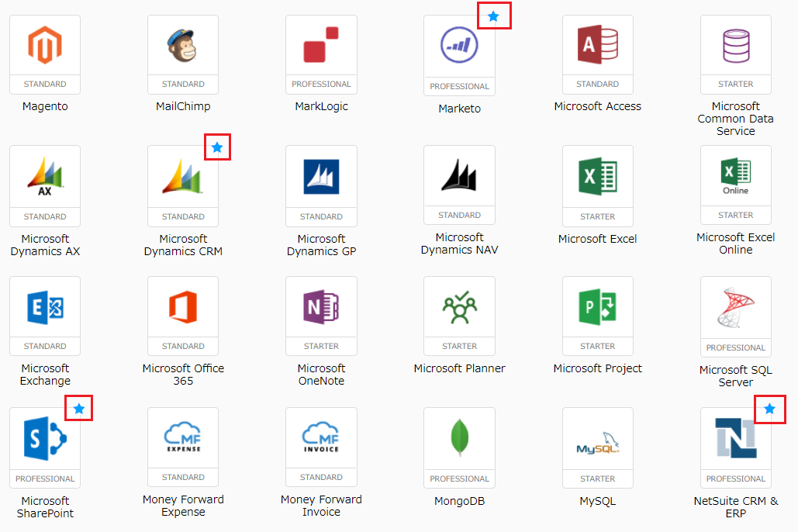The width and height of the screenshot is (798, 532).
Task: Click the blue star on Marketo
Action: [493, 16]
